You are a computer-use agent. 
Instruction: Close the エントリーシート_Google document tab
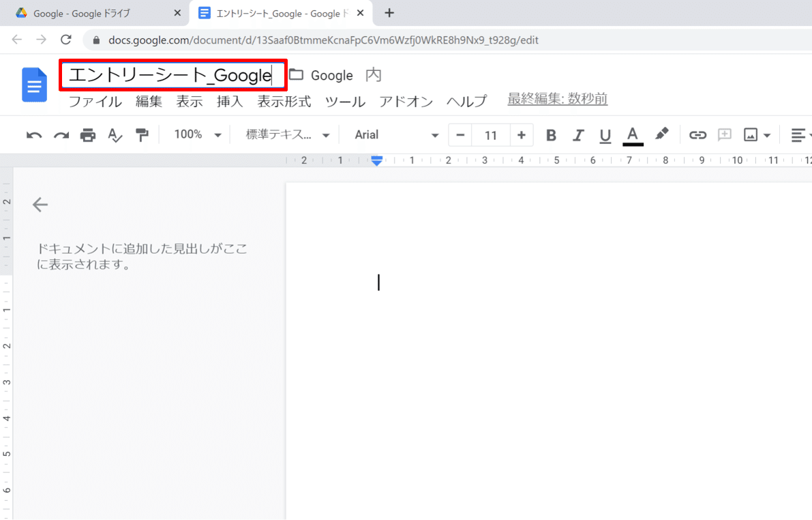(x=361, y=13)
